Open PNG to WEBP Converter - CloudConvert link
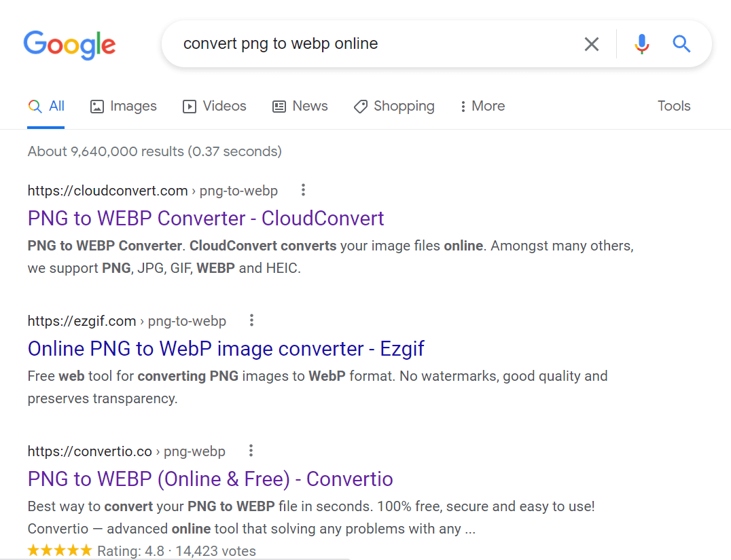 click(206, 219)
